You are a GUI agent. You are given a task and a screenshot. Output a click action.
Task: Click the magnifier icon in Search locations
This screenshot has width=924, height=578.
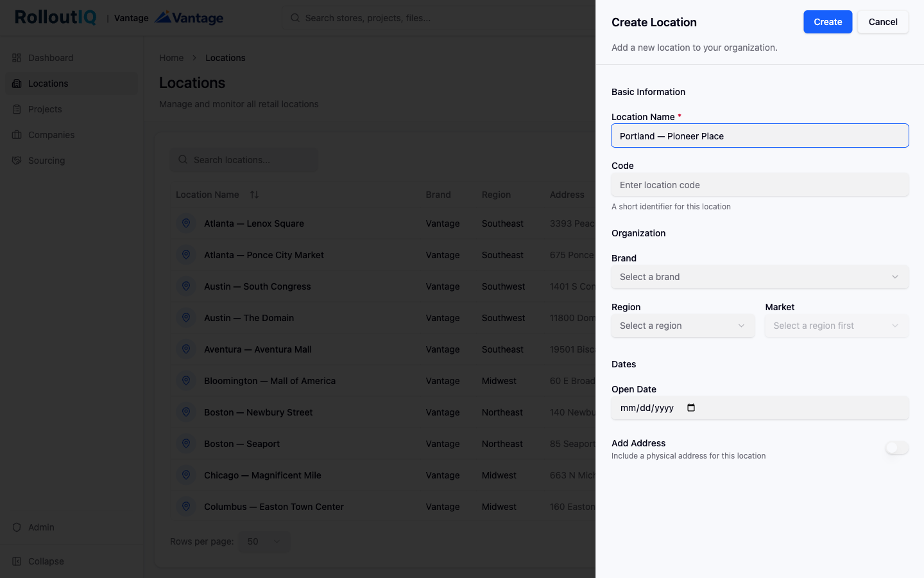click(183, 159)
